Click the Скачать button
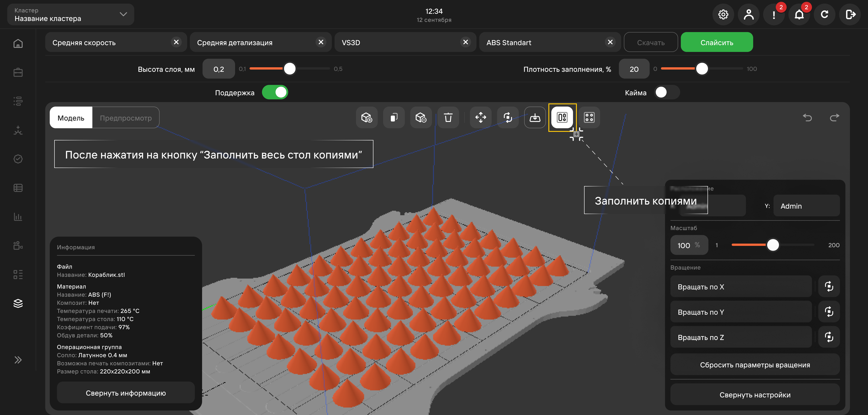 pyautogui.click(x=651, y=42)
